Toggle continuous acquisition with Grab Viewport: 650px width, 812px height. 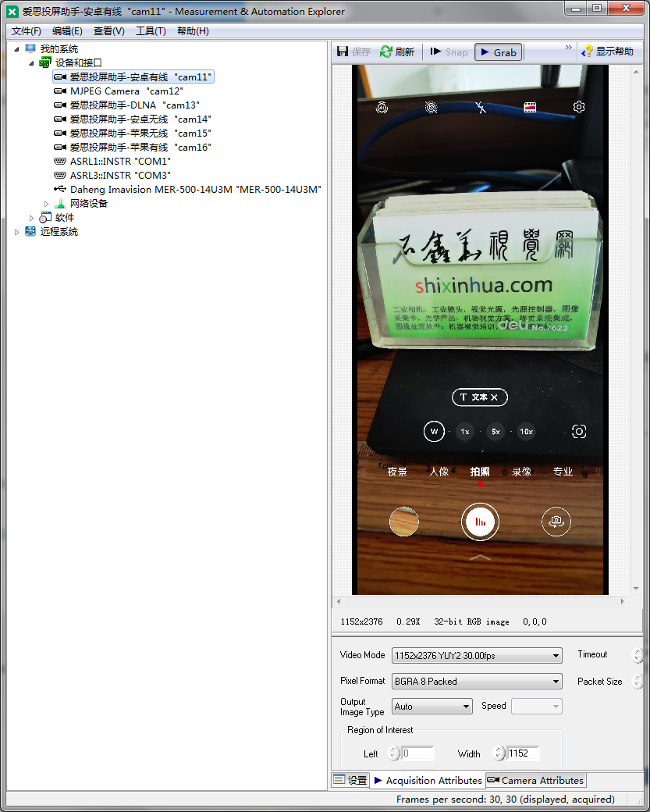pyautogui.click(x=499, y=52)
